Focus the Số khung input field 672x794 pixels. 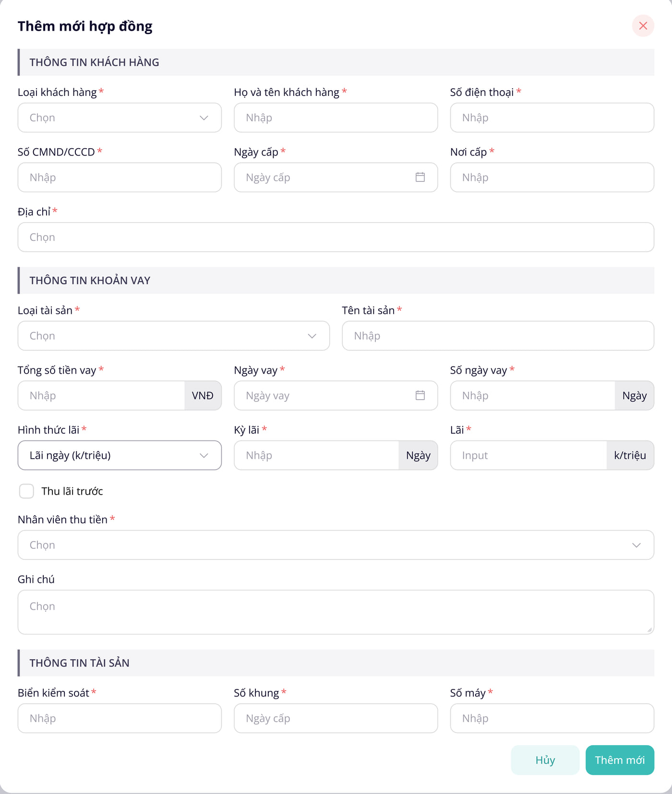point(336,718)
